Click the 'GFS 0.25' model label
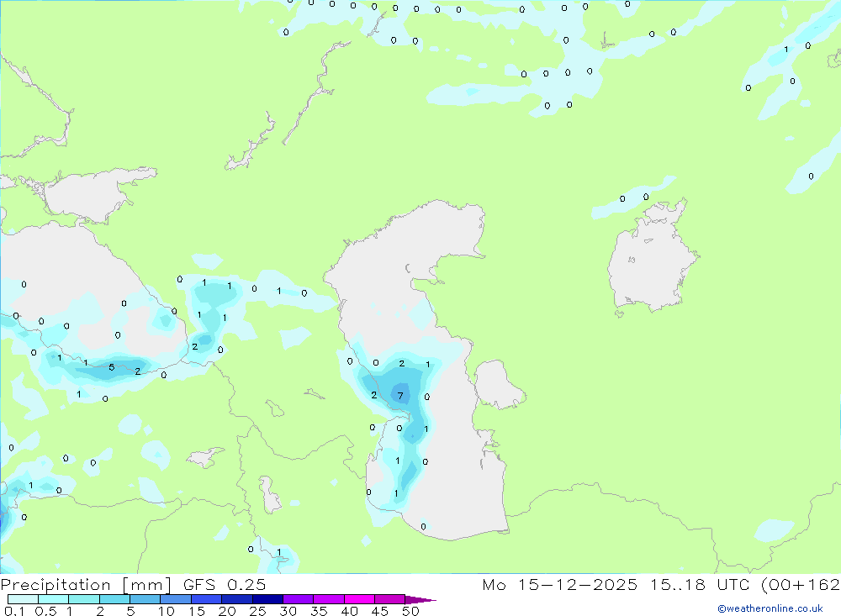 click(225, 585)
